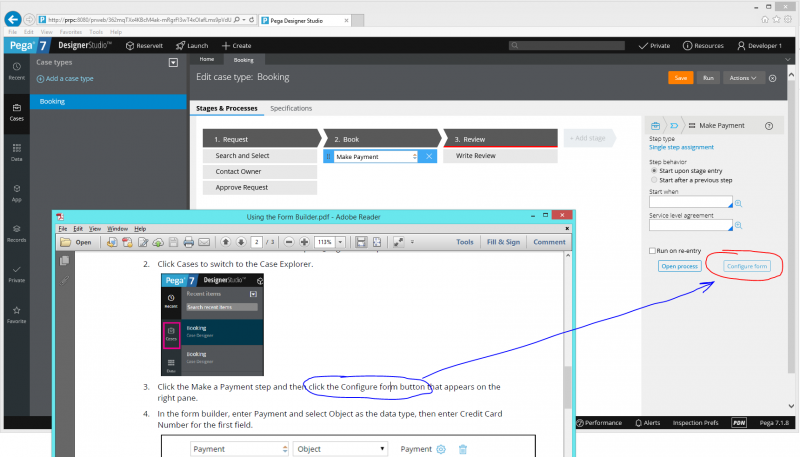Image resolution: width=800 pixels, height=457 pixels.
Task: Click the stage arrow icon in breadcrumb
Action: (x=674, y=125)
